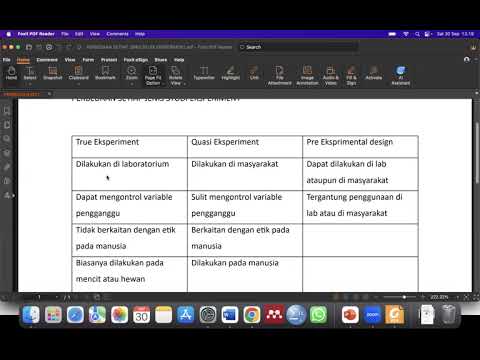Switch to the Form ribbon tab

(88, 60)
